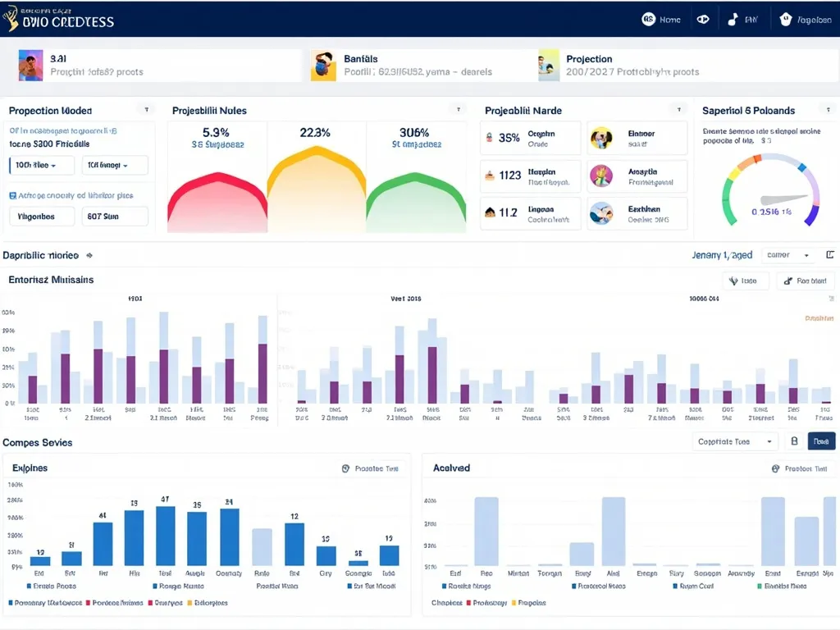Click the clock icon in Acelved panel
Viewport: 840px width, 630px height.
pyautogui.click(x=775, y=468)
